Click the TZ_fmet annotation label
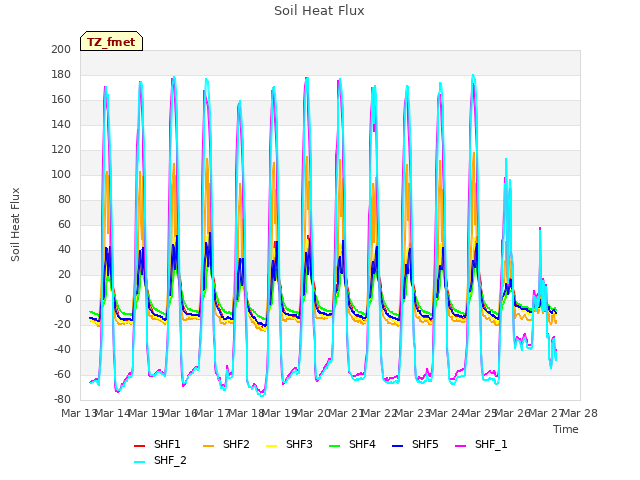640x480 pixels. tap(111, 42)
